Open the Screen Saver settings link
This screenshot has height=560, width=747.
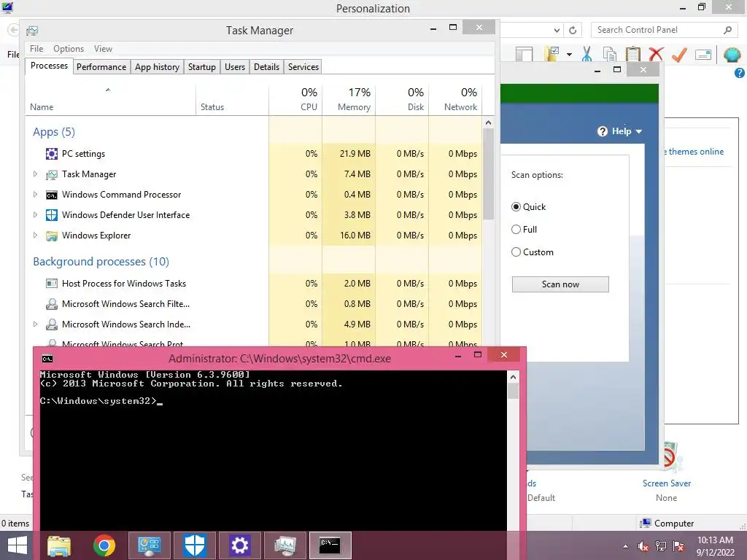click(x=667, y=483)
